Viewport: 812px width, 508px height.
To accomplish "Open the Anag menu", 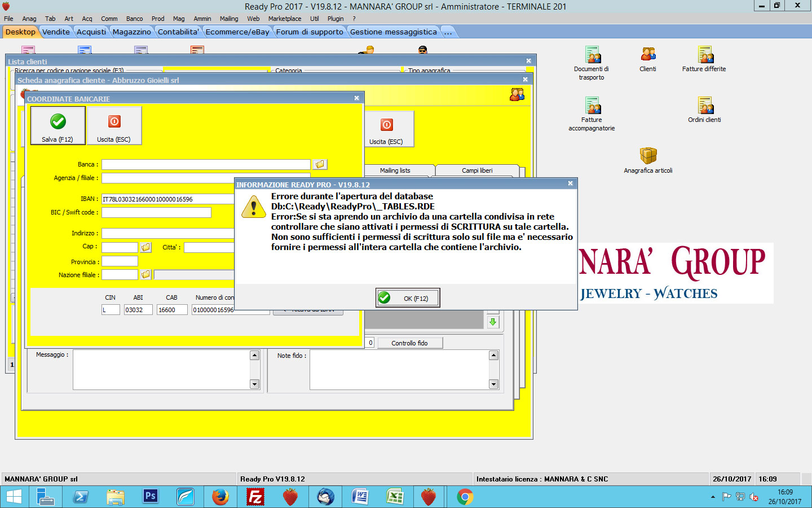I will [x=29, y=19].
